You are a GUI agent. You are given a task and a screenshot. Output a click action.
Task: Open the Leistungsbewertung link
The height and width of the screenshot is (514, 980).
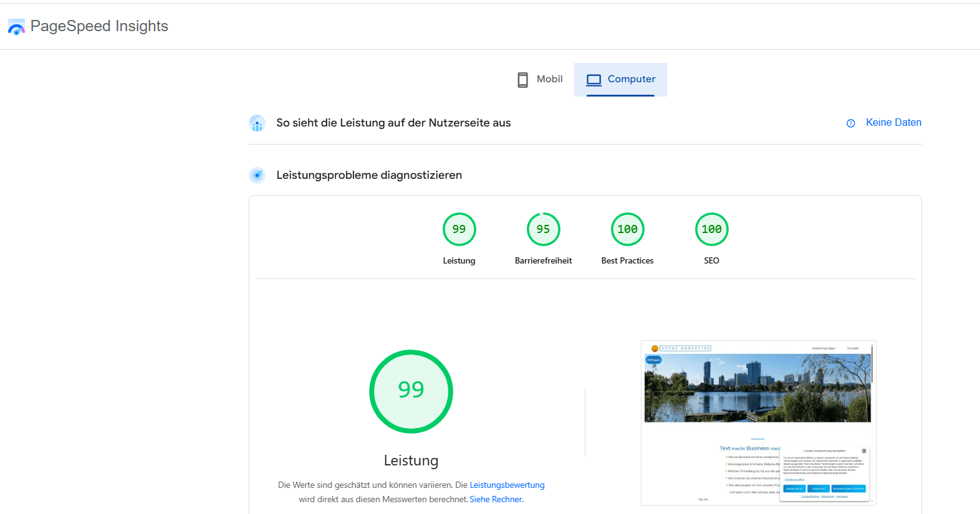[x=507, y=485]
